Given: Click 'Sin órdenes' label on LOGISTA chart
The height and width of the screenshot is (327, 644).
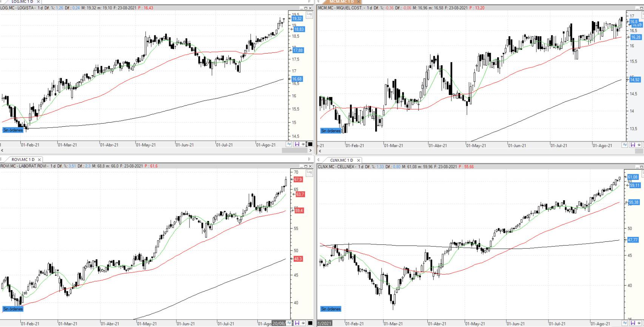Looking at the screenshot, I should pos(13,130).
